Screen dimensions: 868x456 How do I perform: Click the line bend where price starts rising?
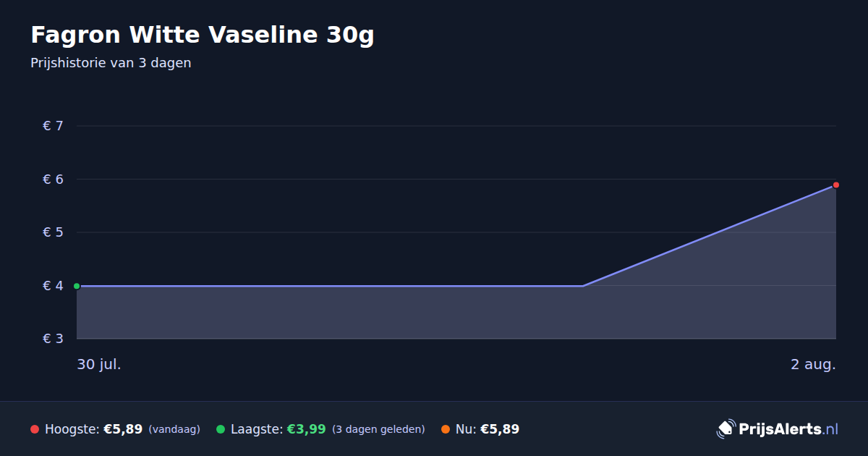tap(583, 286)
